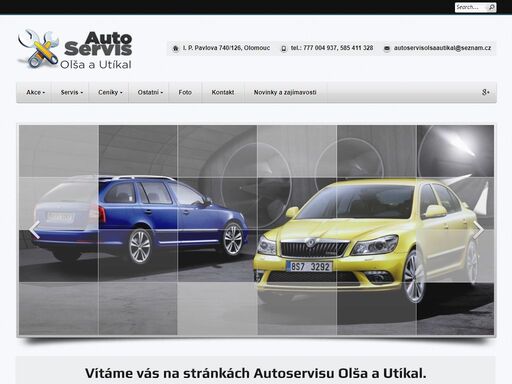Viewport: 512px width, 384px height.
Task: Click the envelope email icon
Action: (387, 48)
